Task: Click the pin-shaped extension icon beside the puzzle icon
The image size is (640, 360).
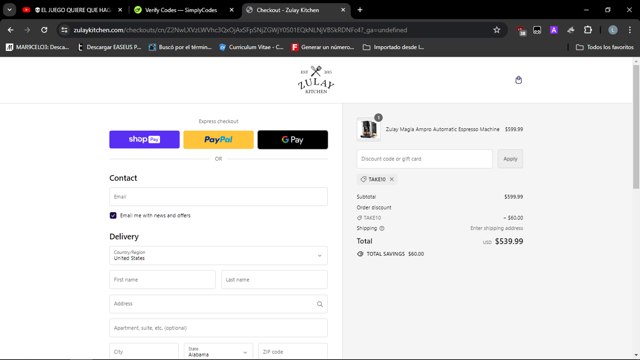Action: pyautogui.click(x=571, y=30)
